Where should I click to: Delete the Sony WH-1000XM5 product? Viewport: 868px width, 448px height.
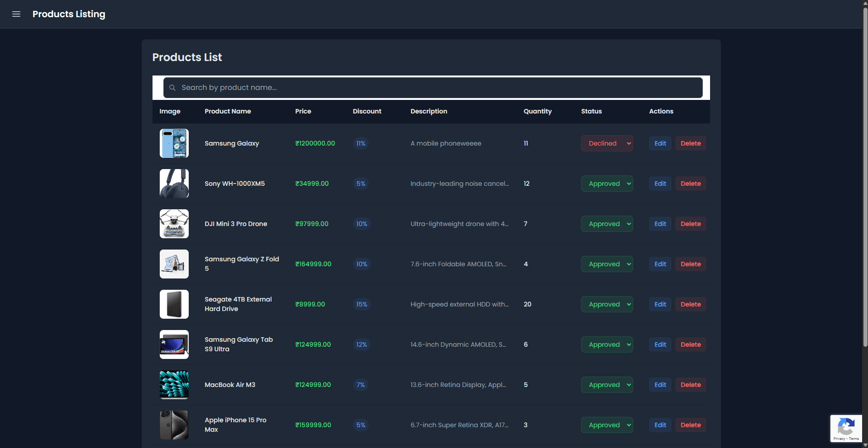[x=690, y=184]
